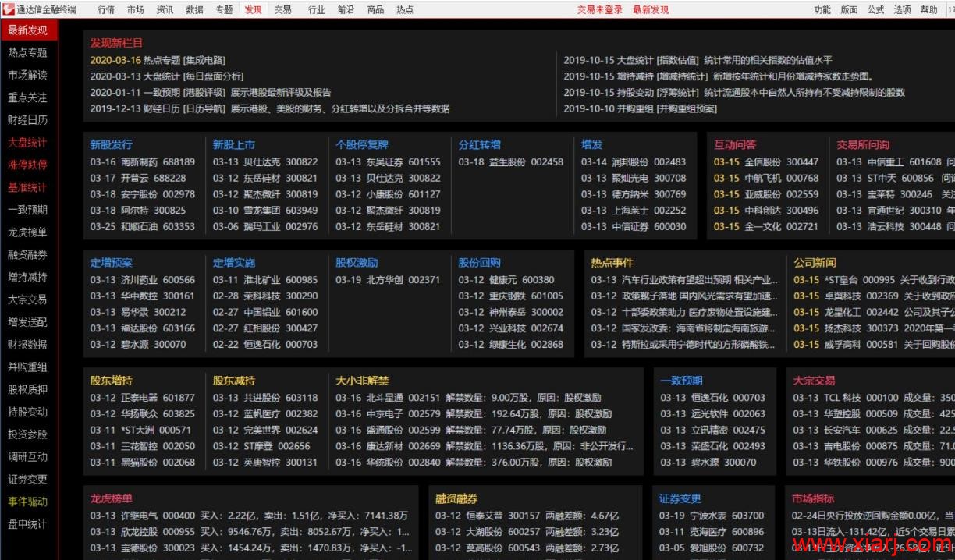Viewport: 955px width, 560px height.
Task: Click the 大小非解禁 section heading
Action: tap(362, 381)
